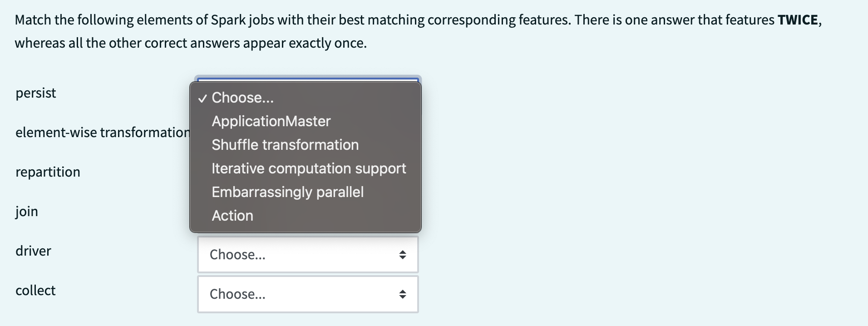Click the join label
The width and height of the screenshot is (868, 326).
(26, 211)
